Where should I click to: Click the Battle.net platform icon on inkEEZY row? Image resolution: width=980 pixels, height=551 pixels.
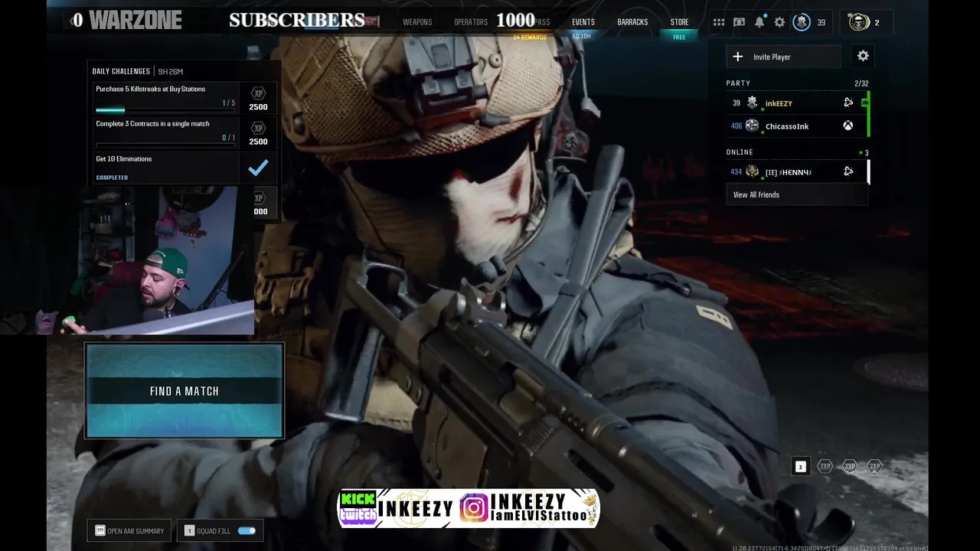[848, 103]
